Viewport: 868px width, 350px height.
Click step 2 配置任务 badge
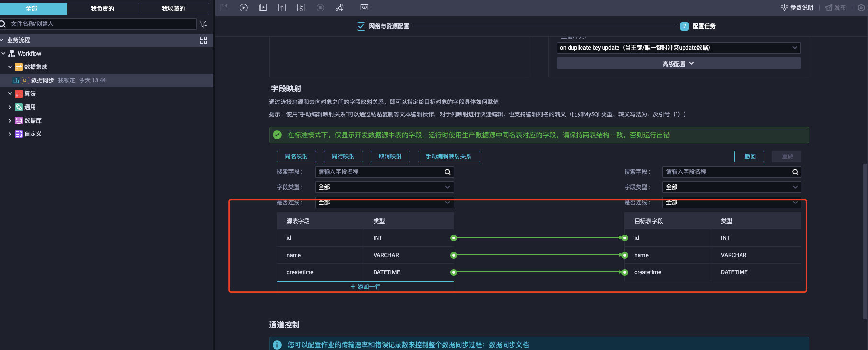click(685, 26)
